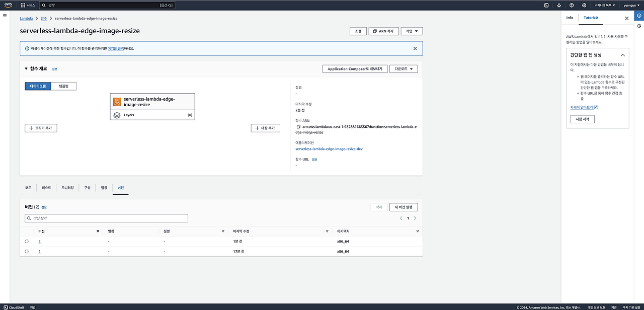Sort by 설명 column arrow
This screenshot has width=644, height=310.
(x=223, y=231)
